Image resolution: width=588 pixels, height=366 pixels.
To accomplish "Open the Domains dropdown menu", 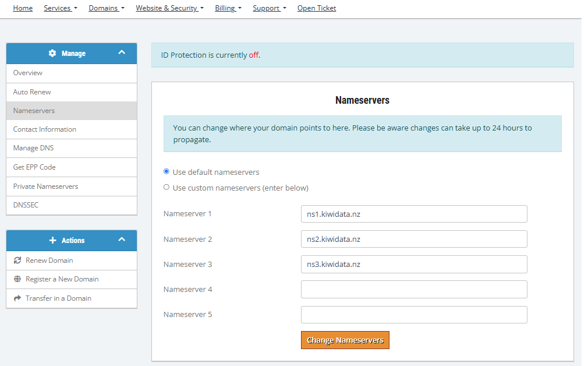I will (x=106, y=8).
